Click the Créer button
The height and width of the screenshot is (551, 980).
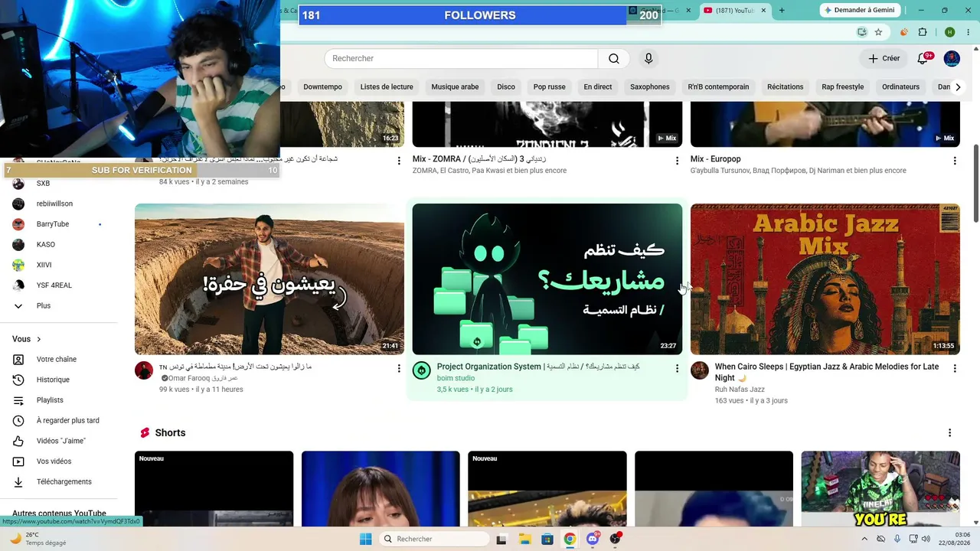884,59
